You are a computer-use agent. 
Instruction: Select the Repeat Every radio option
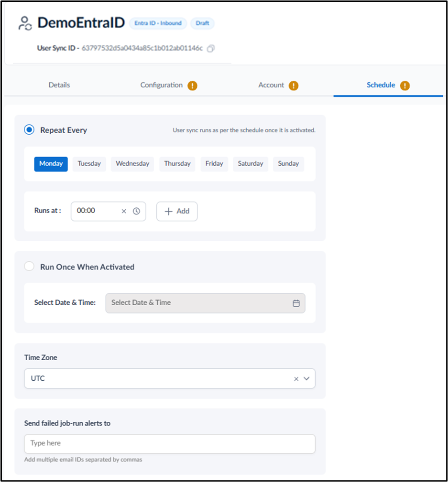(x=29, y=130)
